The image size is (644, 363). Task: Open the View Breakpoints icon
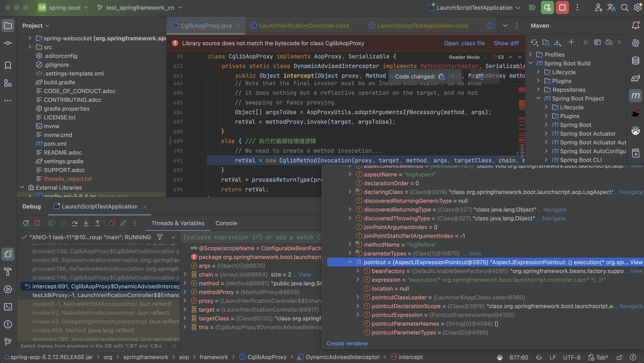[112, 223]
